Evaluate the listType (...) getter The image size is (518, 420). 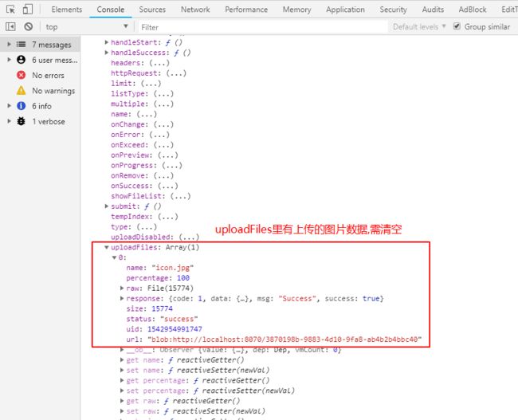point(163,93)
